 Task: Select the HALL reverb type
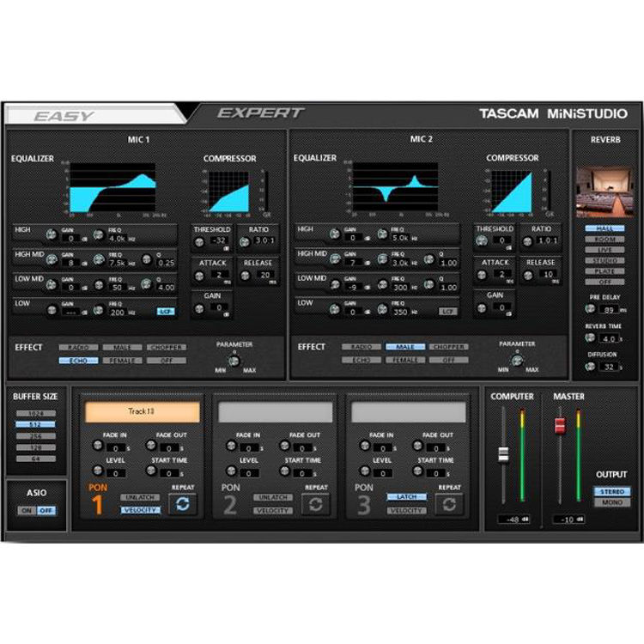[x=605, y=228]
